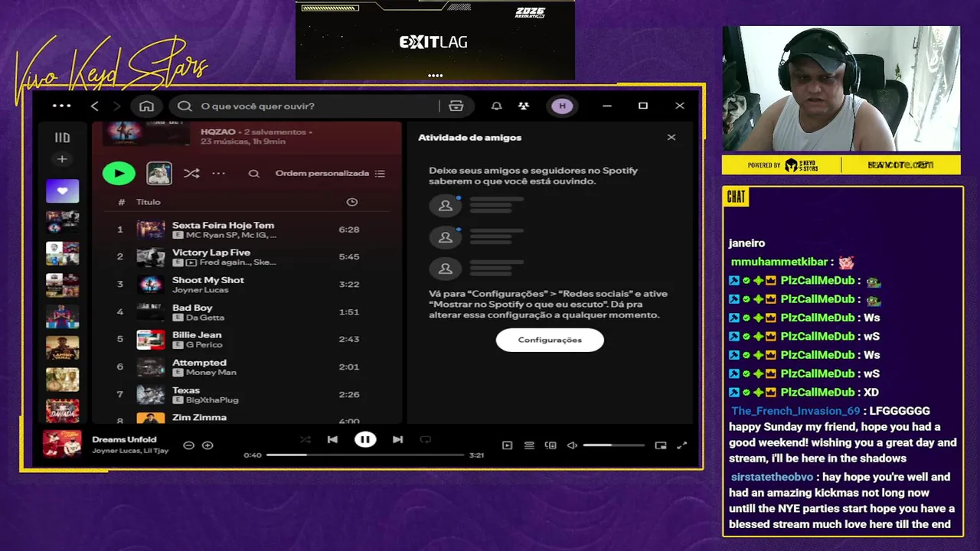Open the Browse icon beside search
Viewport: 980px width, 551px height.
coord(456,106)
